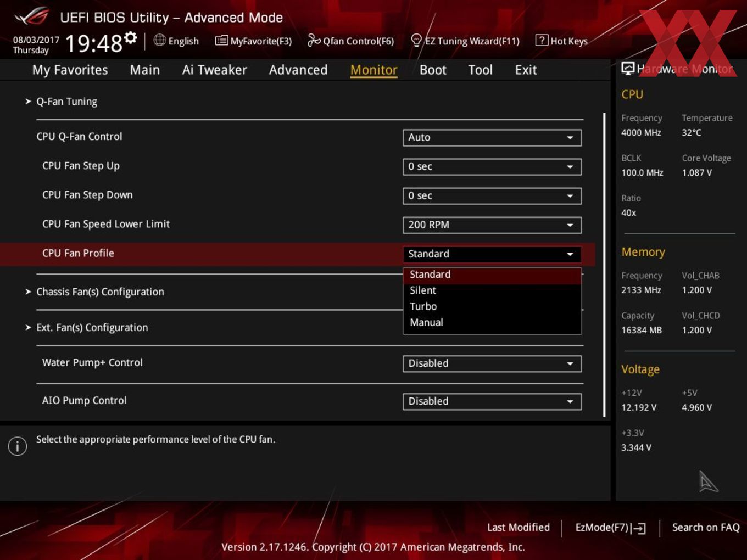Viewport: 747px width, 560px height.
Task: Click memory capacity value 16384 MB
Action: 642,330
